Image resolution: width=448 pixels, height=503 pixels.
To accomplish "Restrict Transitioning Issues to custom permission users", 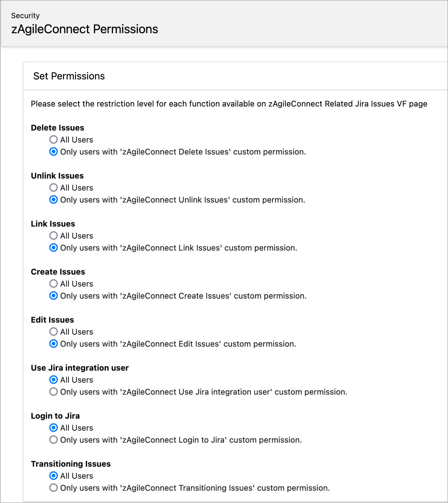I will (54, 488).
